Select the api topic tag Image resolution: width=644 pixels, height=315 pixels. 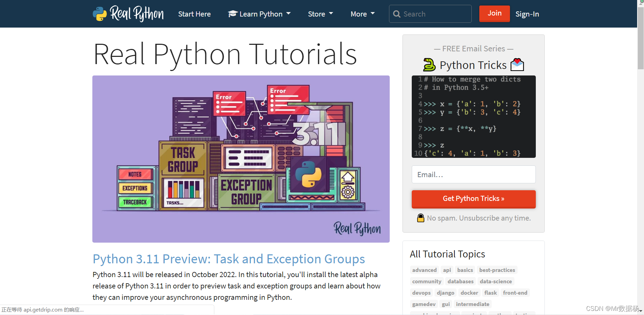click(x=447, y=270)
